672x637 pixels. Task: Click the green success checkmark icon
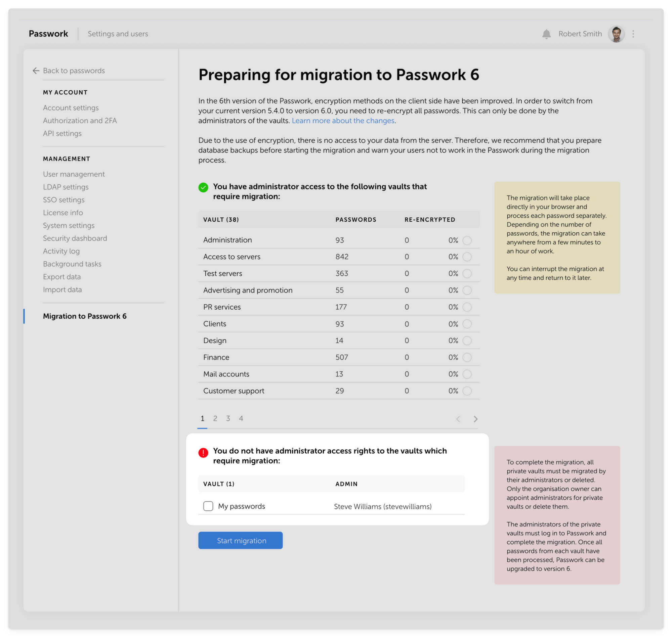(x=203, y=187)
